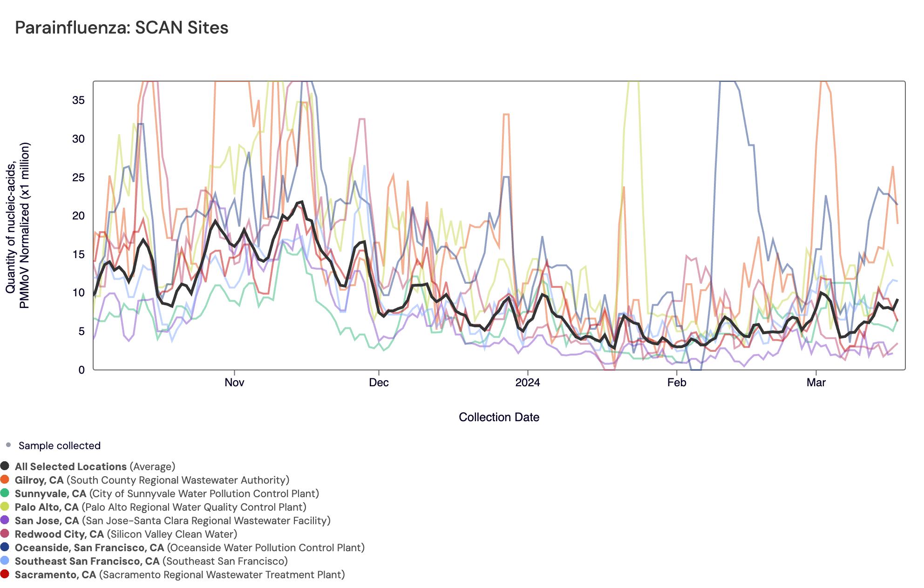Click the Feb tick on the date axis
The height and width of the screenshot is (588, 924).
click(676, 383)
